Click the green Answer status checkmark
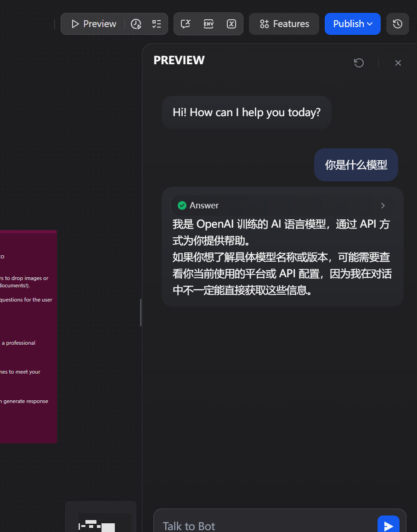This screenshot has height=532, width=417. pos(182,205)
